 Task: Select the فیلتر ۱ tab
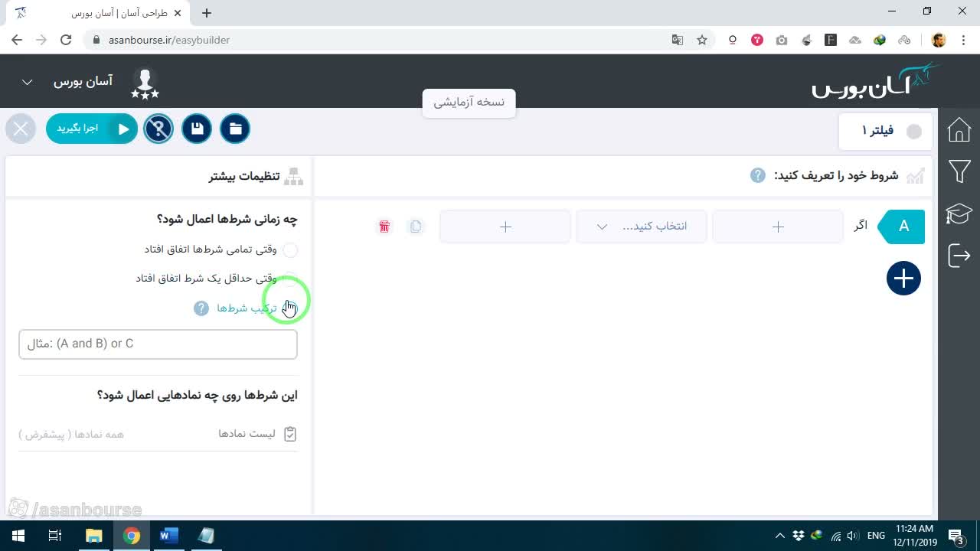coord(887,131)
